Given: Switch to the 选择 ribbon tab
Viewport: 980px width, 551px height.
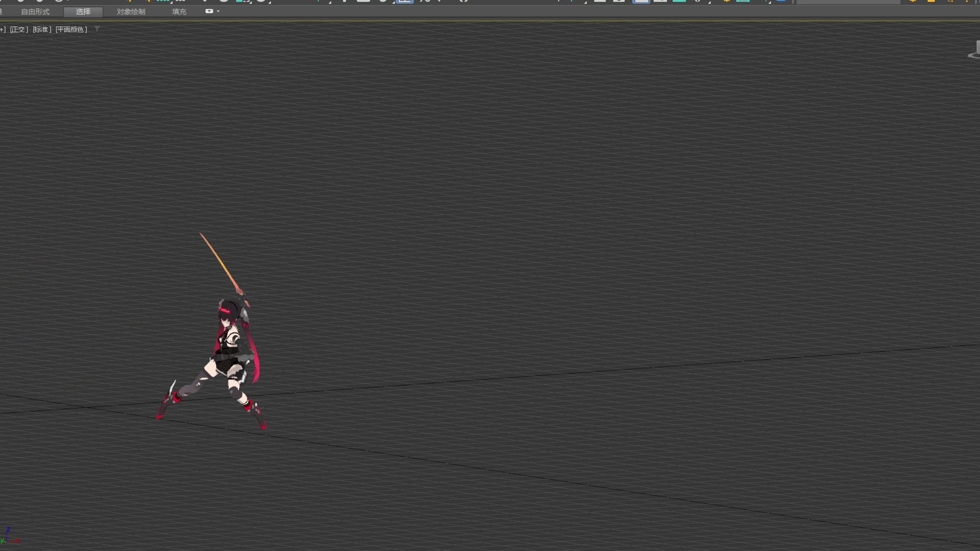Looking at the screenshot, I should 83,12.
